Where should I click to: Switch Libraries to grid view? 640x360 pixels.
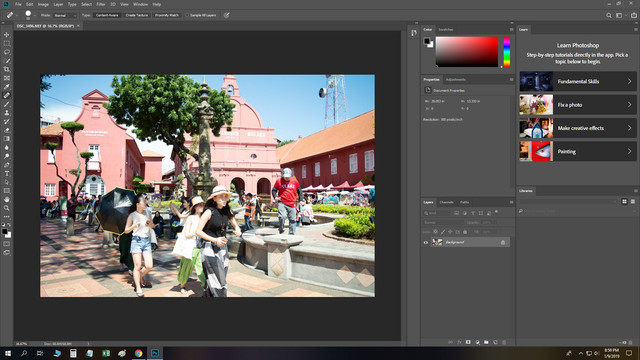pos(624,202)
